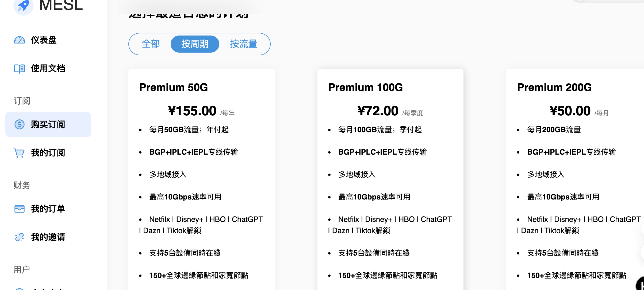This screenshot has width=644, height=290.
Task: Open 我的邀请 sidebar entry
Action: [x=48, y=237]
